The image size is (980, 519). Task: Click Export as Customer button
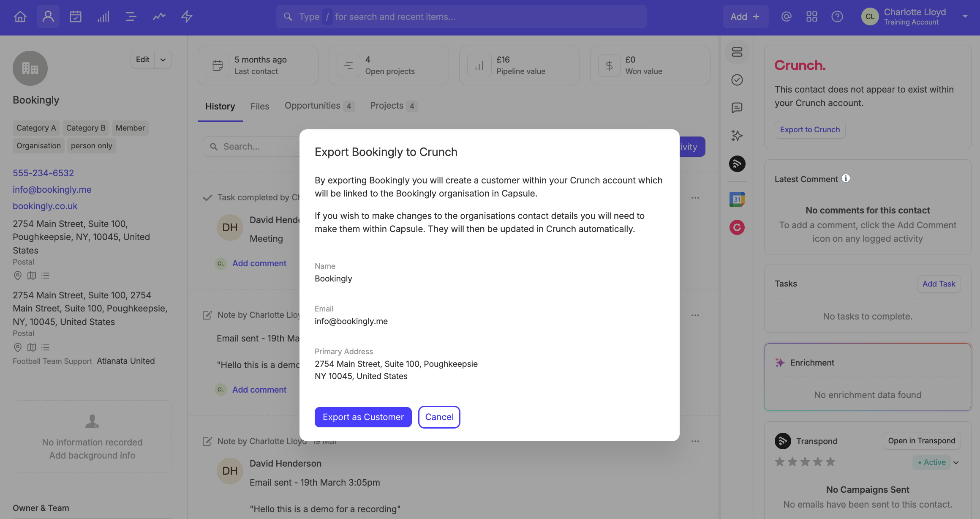[x=363, y=417]
